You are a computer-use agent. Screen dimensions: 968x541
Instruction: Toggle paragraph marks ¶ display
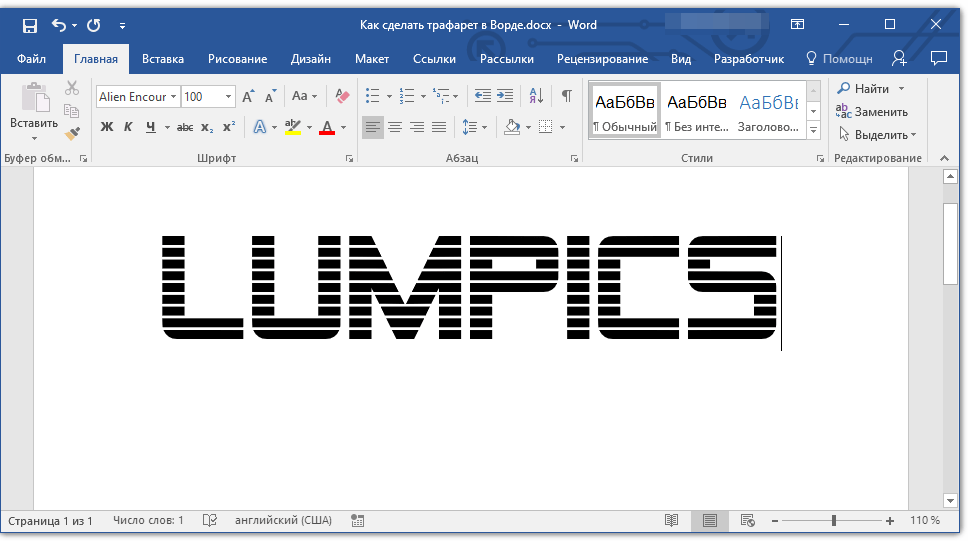567,96
